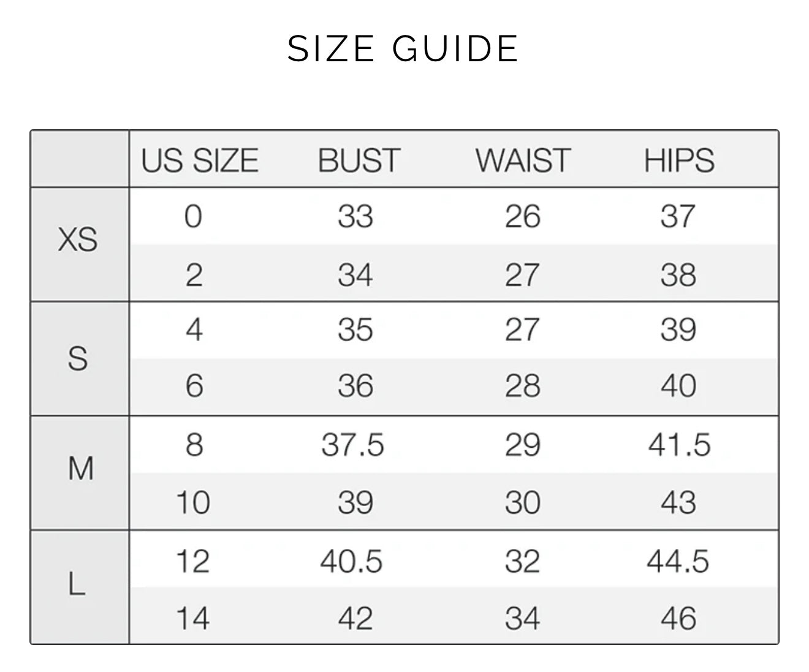The image size is (809, 672).
Task: Select the waist value 34
Action: tap(522, 617)
